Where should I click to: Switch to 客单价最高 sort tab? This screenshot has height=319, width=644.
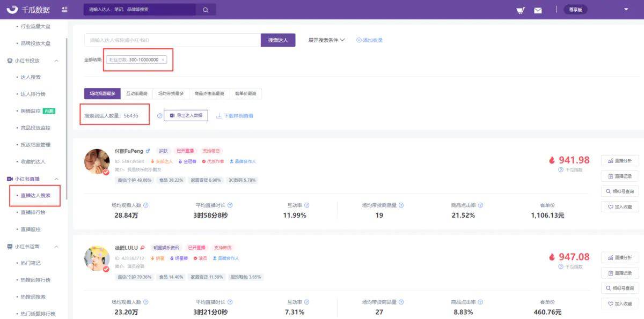click(x=246, y=93)
